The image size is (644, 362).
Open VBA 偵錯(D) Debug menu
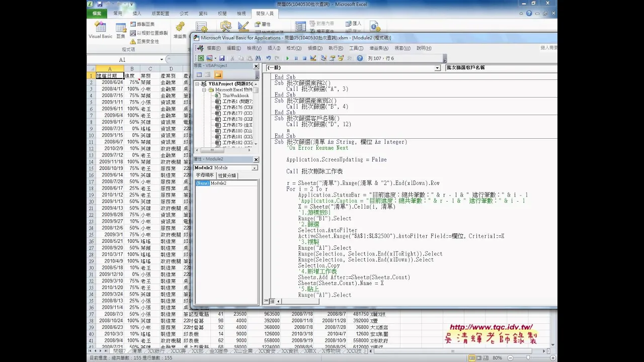(x=315, y=48)
